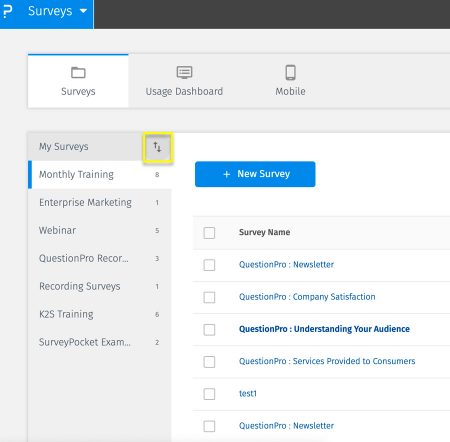Screen dimensions: 450x442
Task: Select the Monthly Training folder
Action: coord(100,175)
